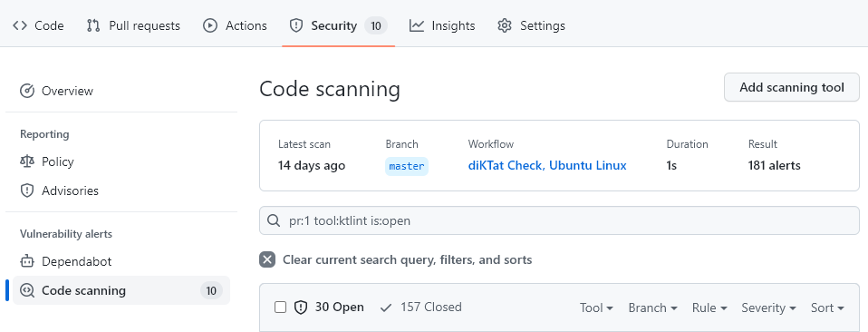
Task: Click the 'Reporting' section label
Action: 44,134
